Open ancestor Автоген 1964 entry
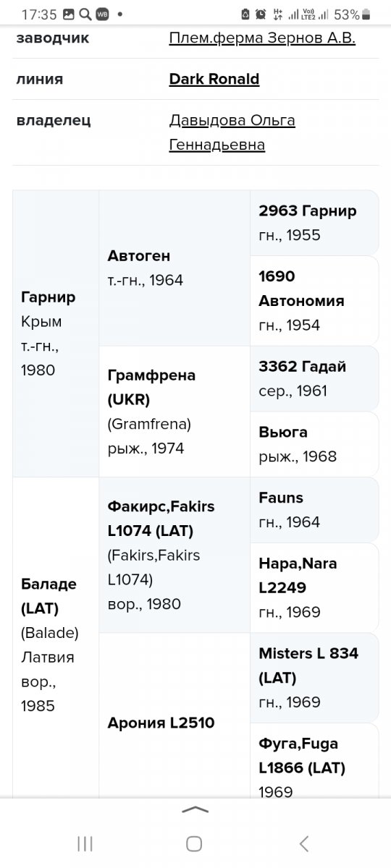Image resolution: width=391 pixels, height=868 pixels. tap(175, 268)
